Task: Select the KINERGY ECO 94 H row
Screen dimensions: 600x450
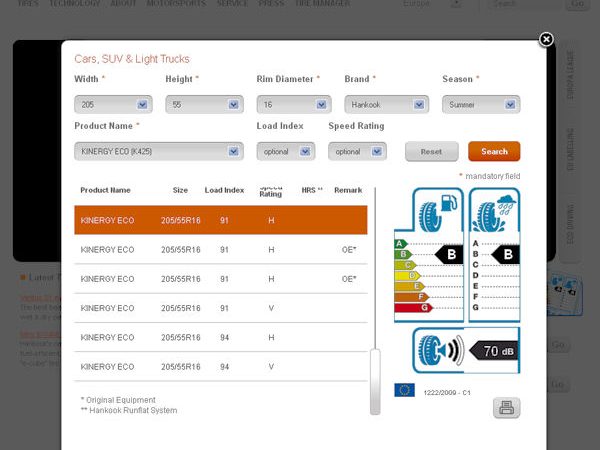Action: tap(221, 338)
